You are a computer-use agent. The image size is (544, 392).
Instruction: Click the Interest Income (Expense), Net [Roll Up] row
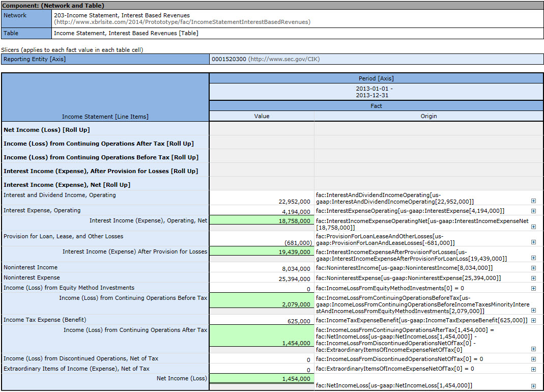click(67, 185)
